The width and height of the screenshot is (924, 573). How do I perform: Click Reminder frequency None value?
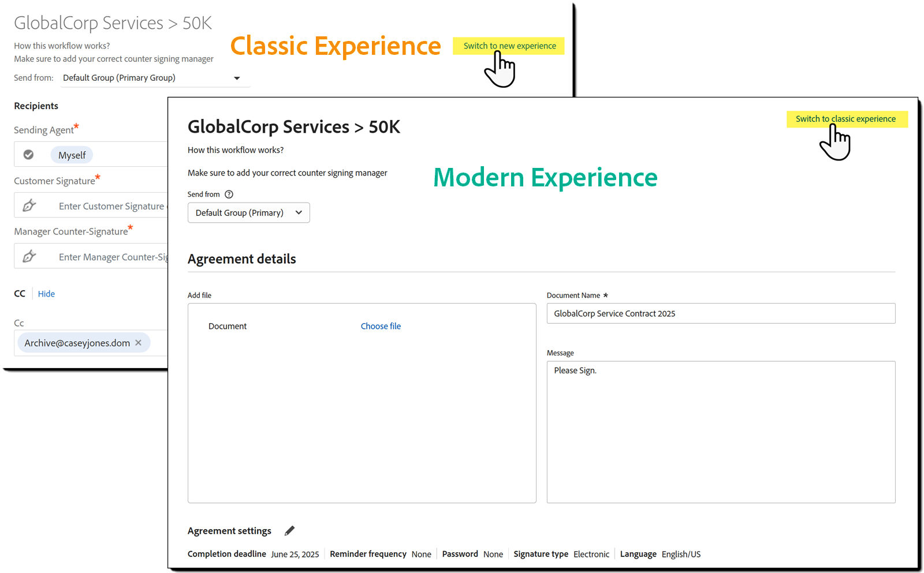pos(422,554)
